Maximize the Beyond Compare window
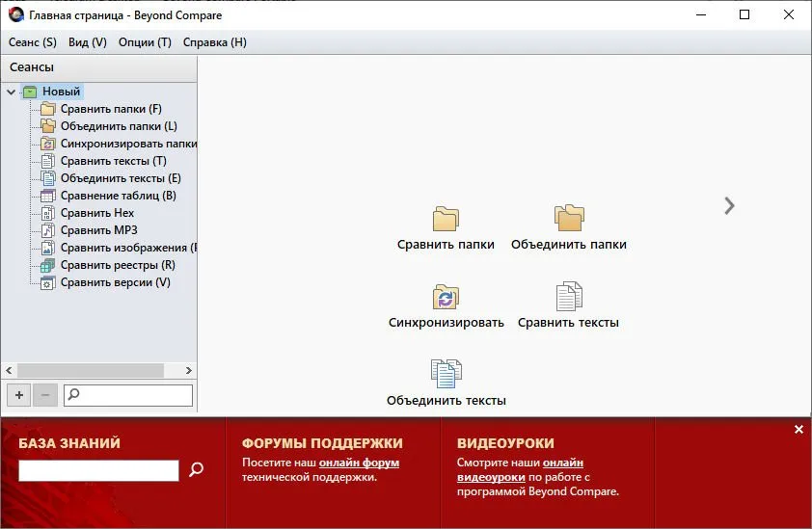 [744, 14]
